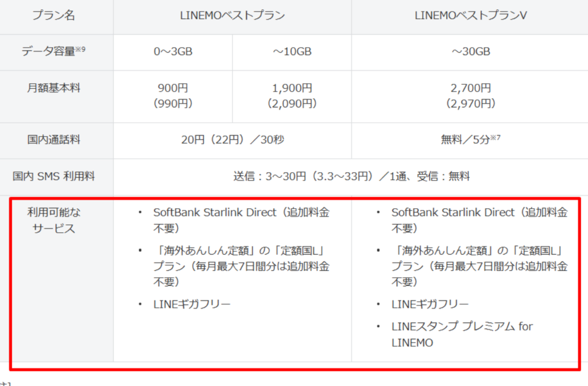This screenshot has height=386, width=588.
Task: Click the 月額基本料 row label
Action: click(x=53, y=88)
